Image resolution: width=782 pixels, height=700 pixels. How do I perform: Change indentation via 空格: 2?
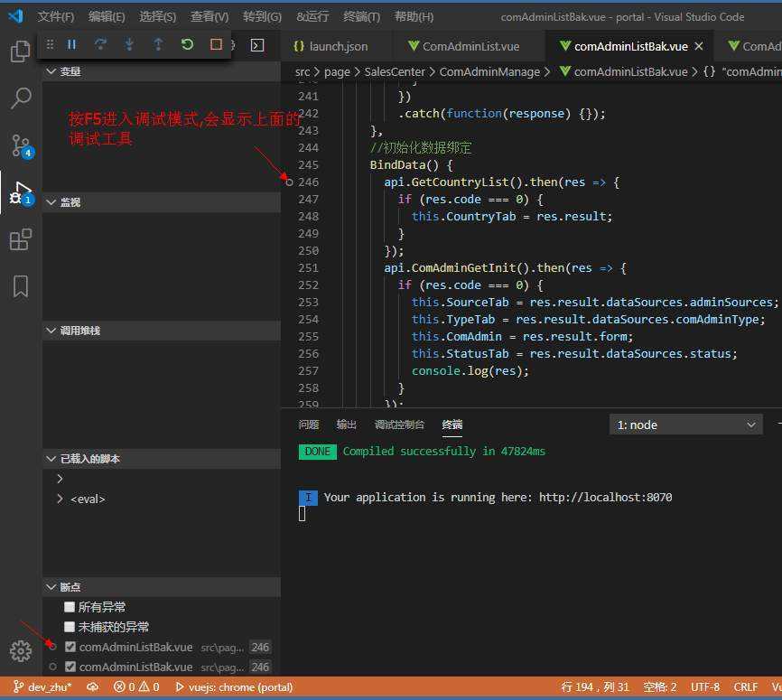pyautogui.click(x=659, y=687)
